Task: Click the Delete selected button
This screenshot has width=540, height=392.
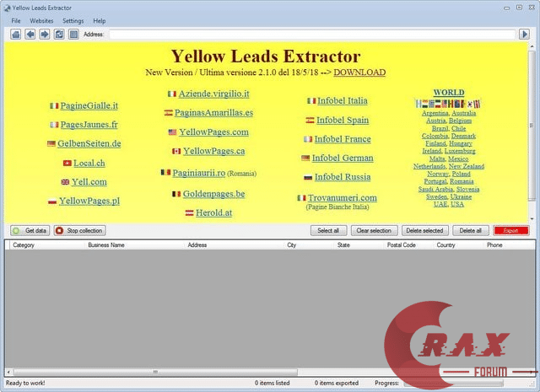Action: coord(424,230)
